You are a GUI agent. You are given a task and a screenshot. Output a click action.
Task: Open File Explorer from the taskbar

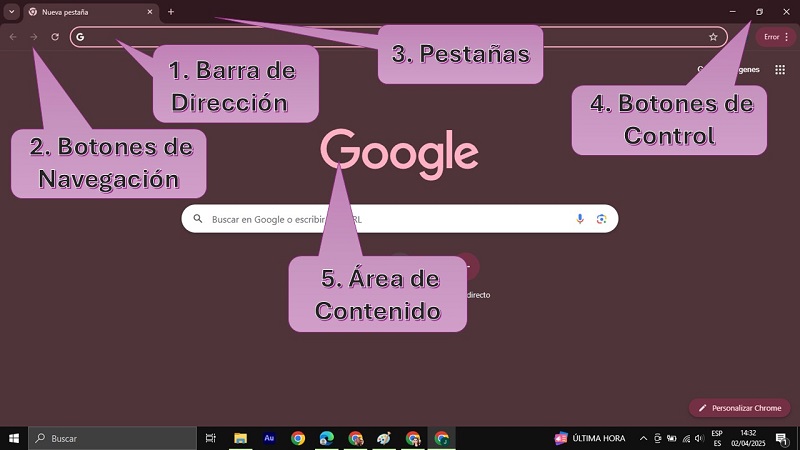tap(240, 438)
